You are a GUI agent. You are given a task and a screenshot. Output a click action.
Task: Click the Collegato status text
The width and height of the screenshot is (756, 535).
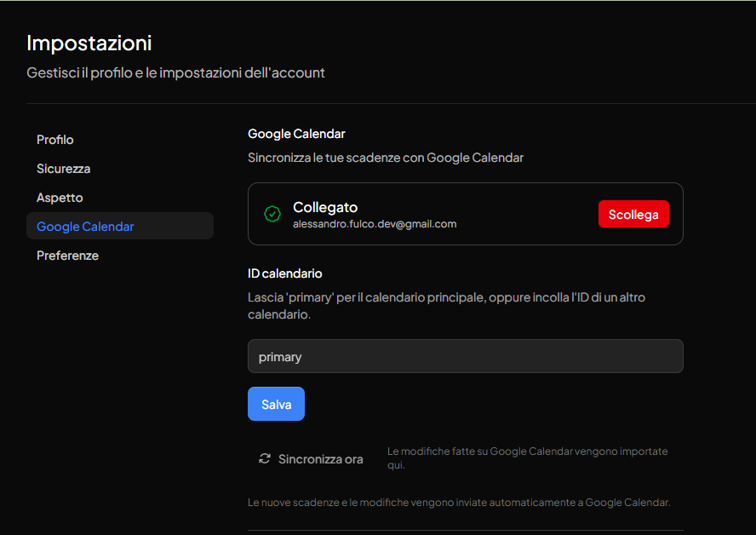coord(325,207)
